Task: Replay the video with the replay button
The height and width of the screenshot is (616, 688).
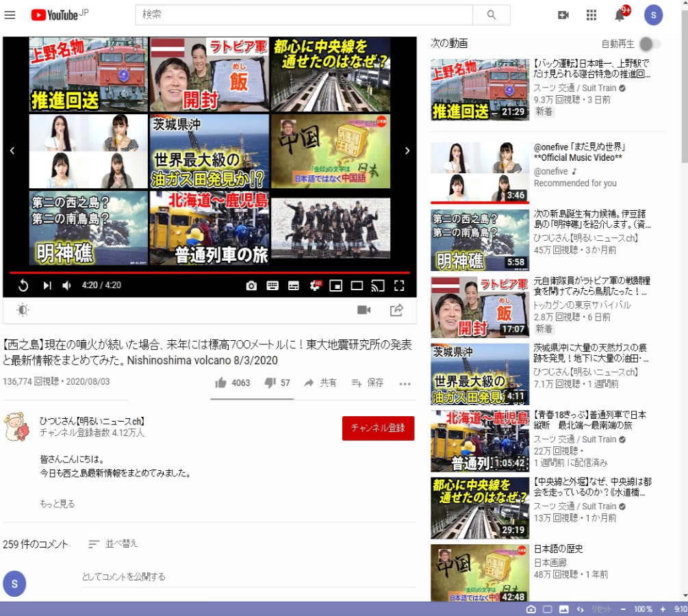Action: click(x=23, y=286)
